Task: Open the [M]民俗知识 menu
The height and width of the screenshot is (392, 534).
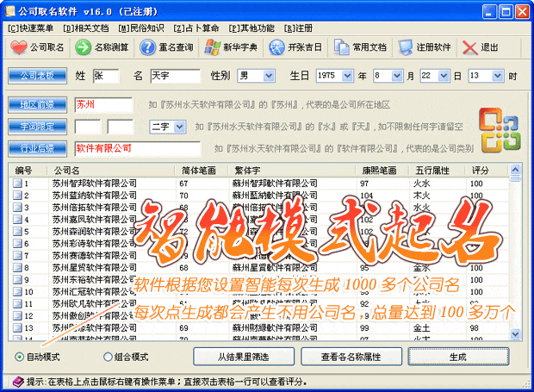Action: click(141, 28)
